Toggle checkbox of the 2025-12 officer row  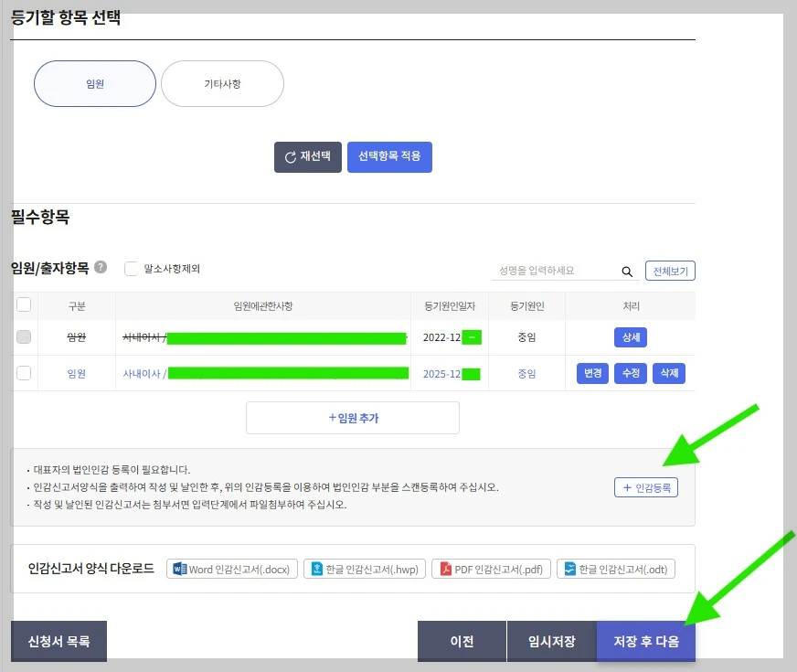click(x=24, y=373)
